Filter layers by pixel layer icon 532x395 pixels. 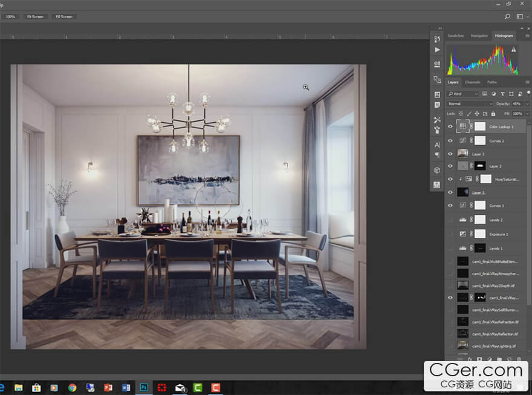pyautogui.click(x=484, y=94)
